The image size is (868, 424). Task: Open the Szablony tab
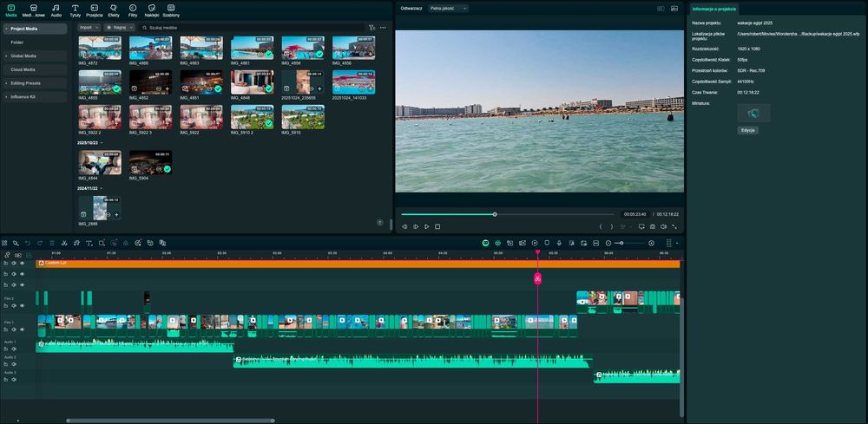(x=171, y=10)
